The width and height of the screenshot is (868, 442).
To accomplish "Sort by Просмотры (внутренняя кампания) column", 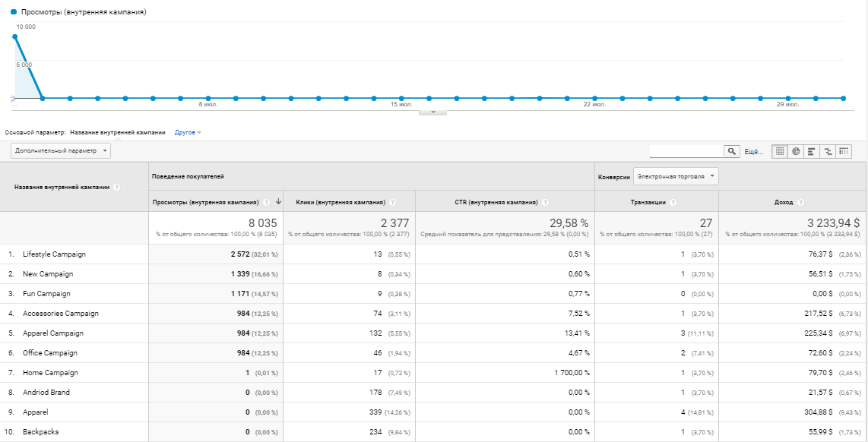I will click(206, 203).
